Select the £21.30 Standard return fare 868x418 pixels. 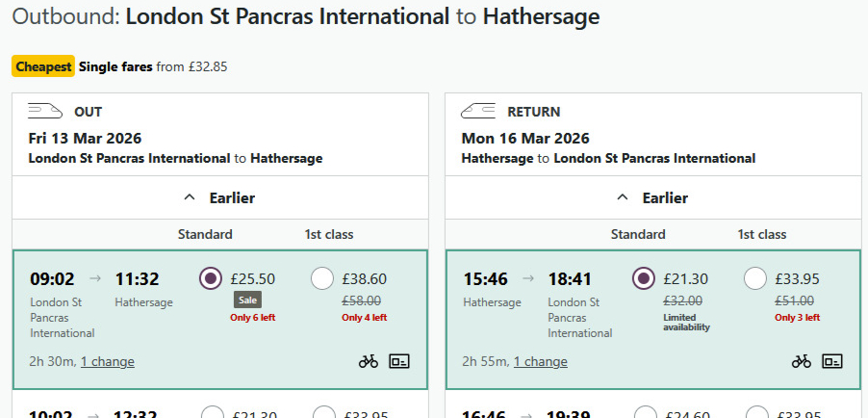(x=643, y=278)
